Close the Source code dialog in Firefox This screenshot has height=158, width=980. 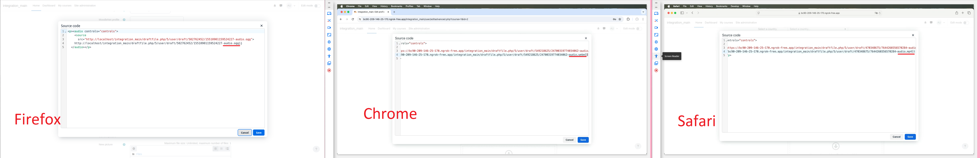(x=261, y=26)
